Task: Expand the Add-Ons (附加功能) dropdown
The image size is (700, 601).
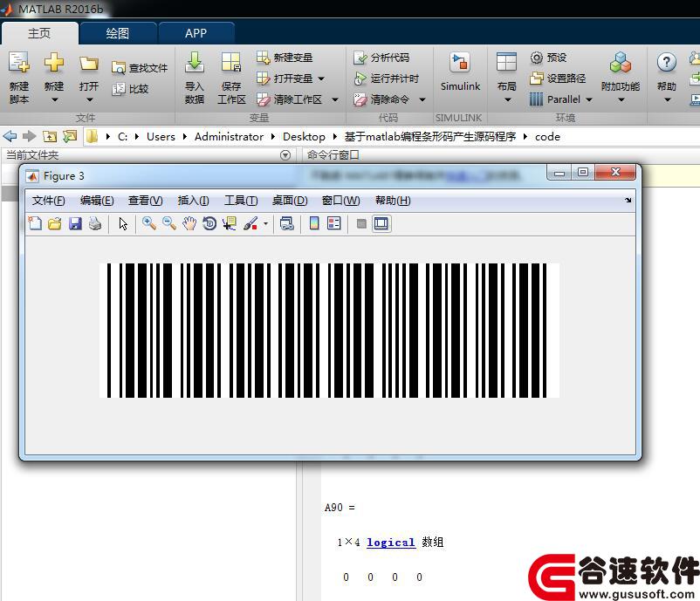Action: 621,100
